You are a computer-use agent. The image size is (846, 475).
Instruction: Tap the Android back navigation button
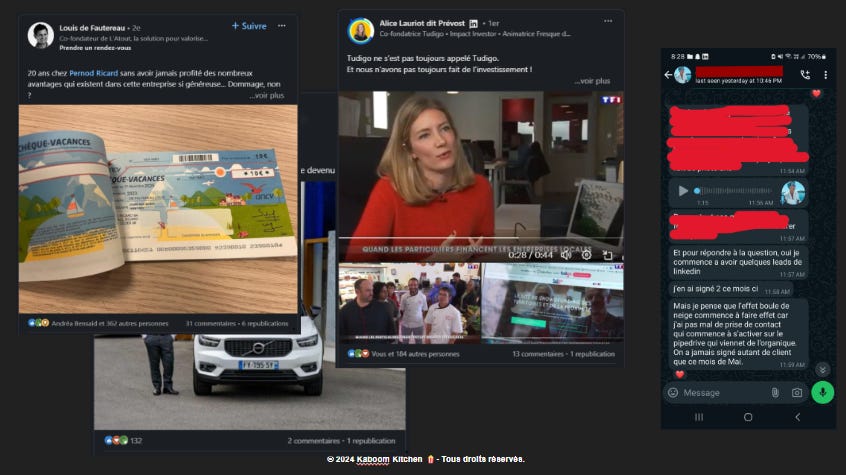797,417
